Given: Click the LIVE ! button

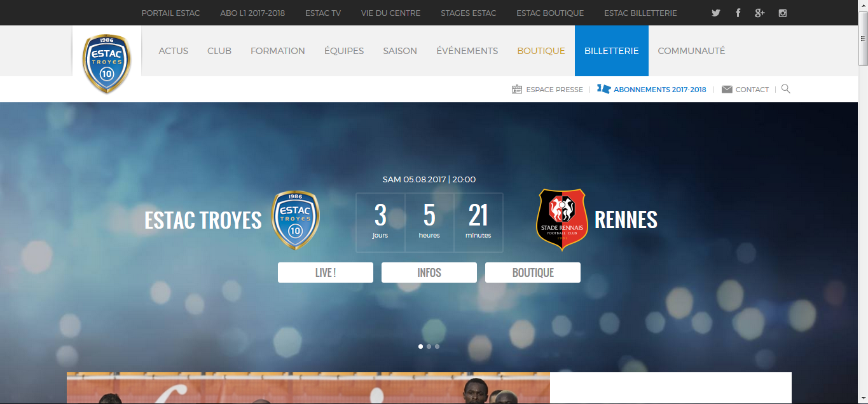Looking at the screenshot, I should coord(326,273).
